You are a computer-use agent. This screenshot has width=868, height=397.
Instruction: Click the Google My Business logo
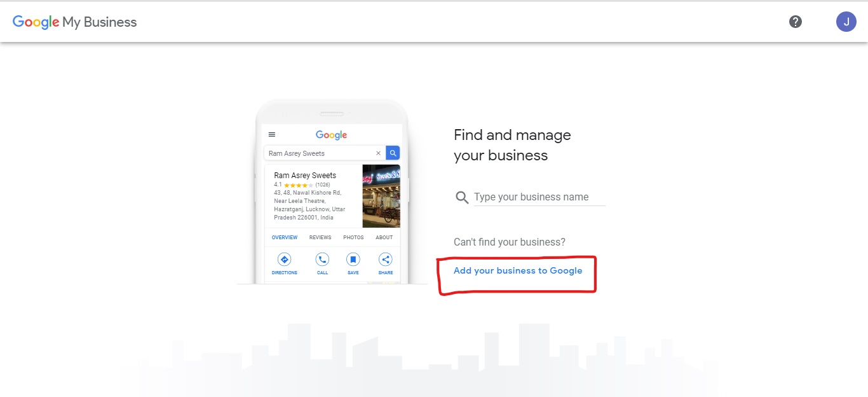[75, 22]
